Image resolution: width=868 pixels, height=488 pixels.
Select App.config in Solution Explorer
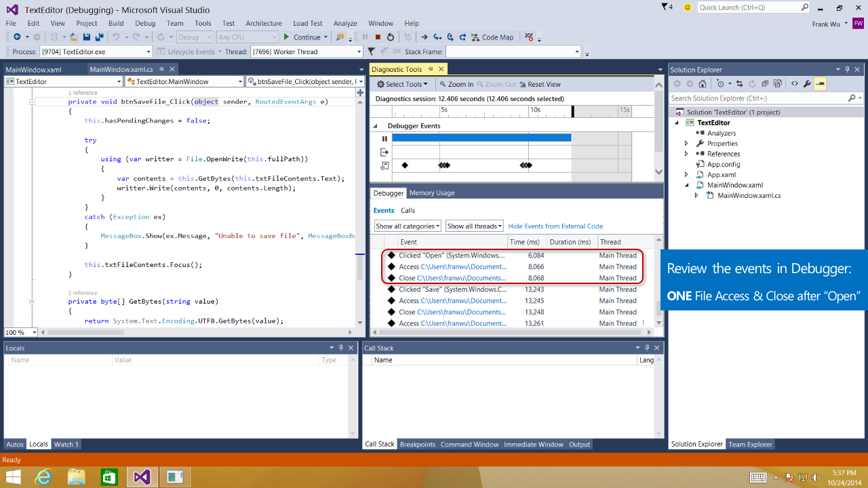(724, 165)
